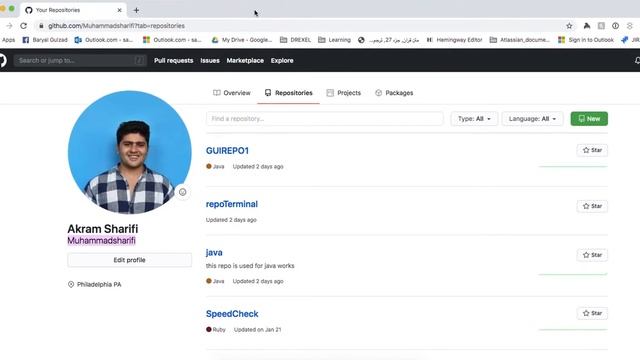Close the Your Repositories tab
640x360 pixels.
(x=119, y=10)
